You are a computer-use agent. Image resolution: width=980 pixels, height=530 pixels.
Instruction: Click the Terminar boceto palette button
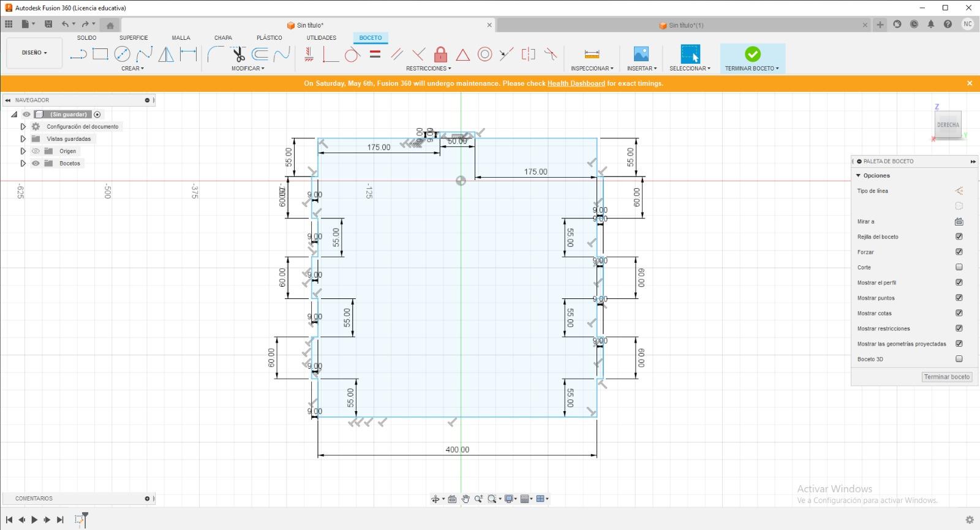coord(947,377)
